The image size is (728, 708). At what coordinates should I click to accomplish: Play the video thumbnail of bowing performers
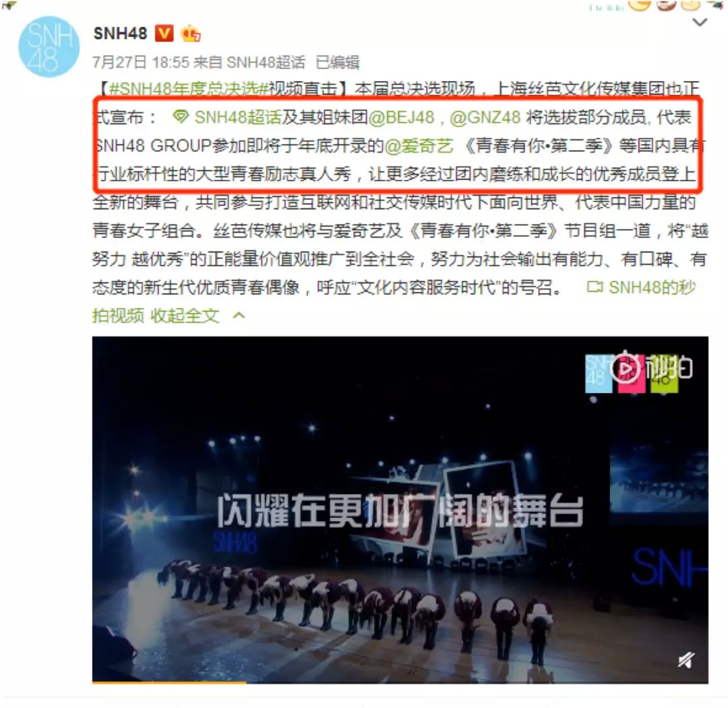400,510
